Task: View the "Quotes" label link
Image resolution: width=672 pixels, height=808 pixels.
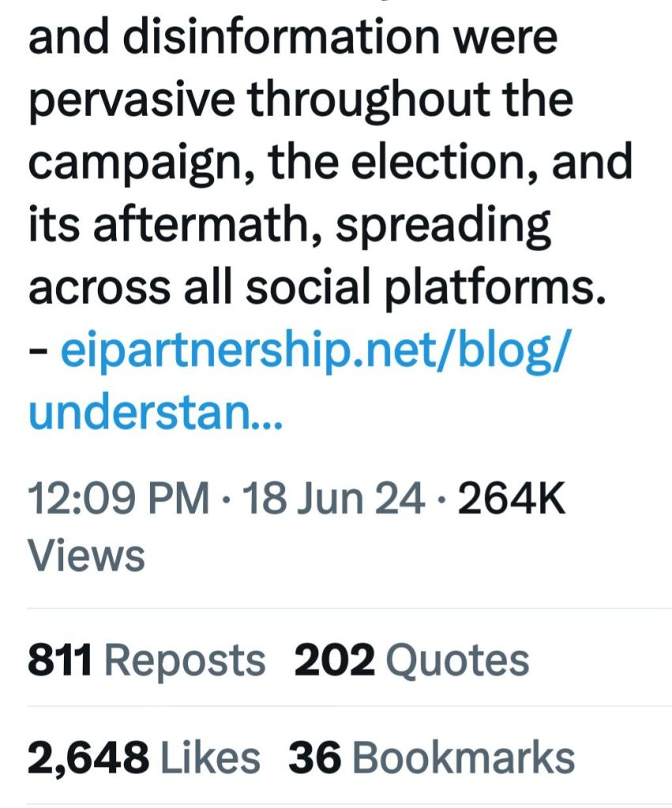Action: (x=457, y=660)
